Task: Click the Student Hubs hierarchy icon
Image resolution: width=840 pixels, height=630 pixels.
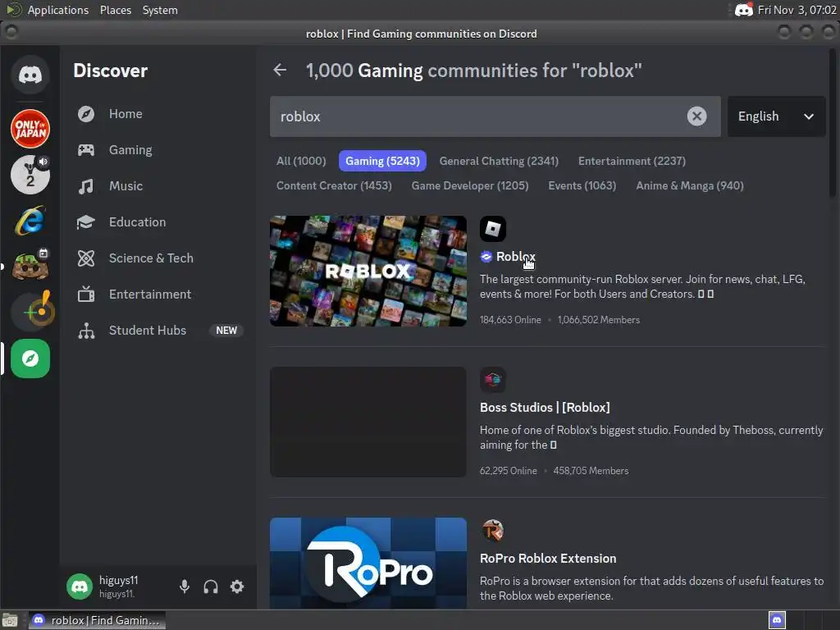Action: (x=85, y=331)
